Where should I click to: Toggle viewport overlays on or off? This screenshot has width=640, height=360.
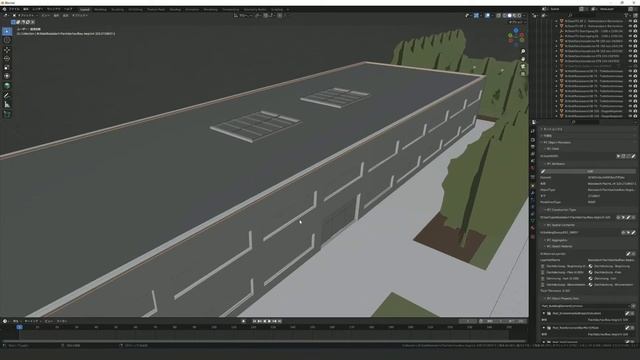click(x=487, y=16)
